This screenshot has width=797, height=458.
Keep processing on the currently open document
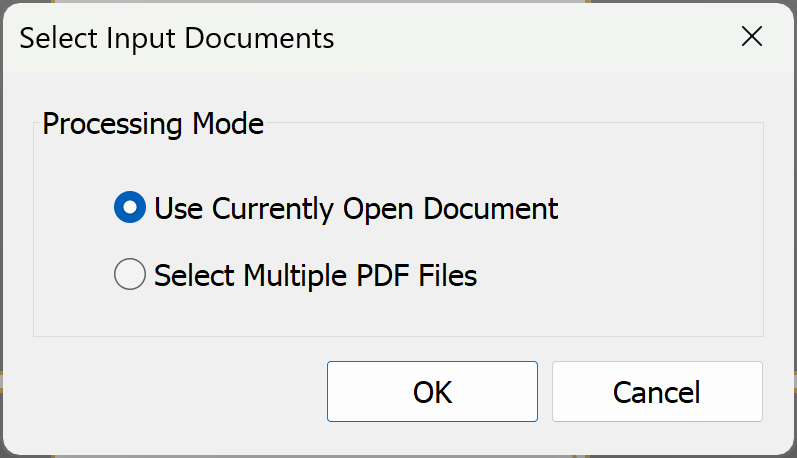(x=130, y=208)
